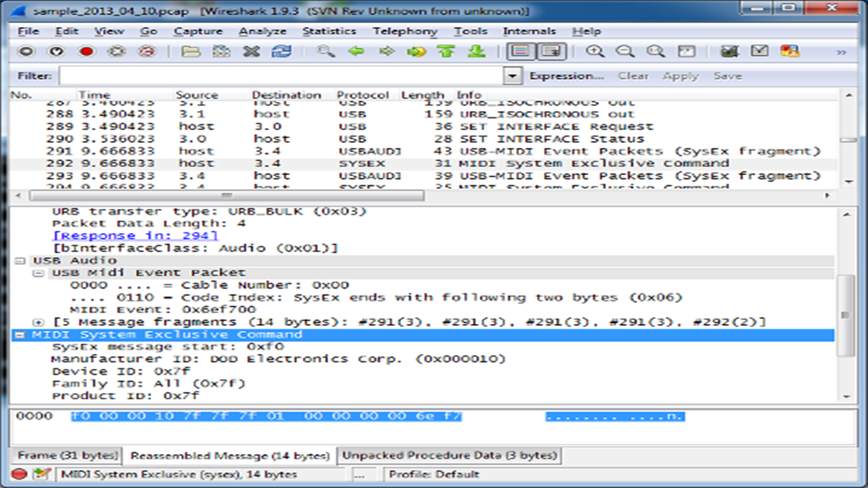Switch to Unpacked Procedure Data tab
Image resolution: width=868 pixels, height=488 pixels.
point(449,455)
